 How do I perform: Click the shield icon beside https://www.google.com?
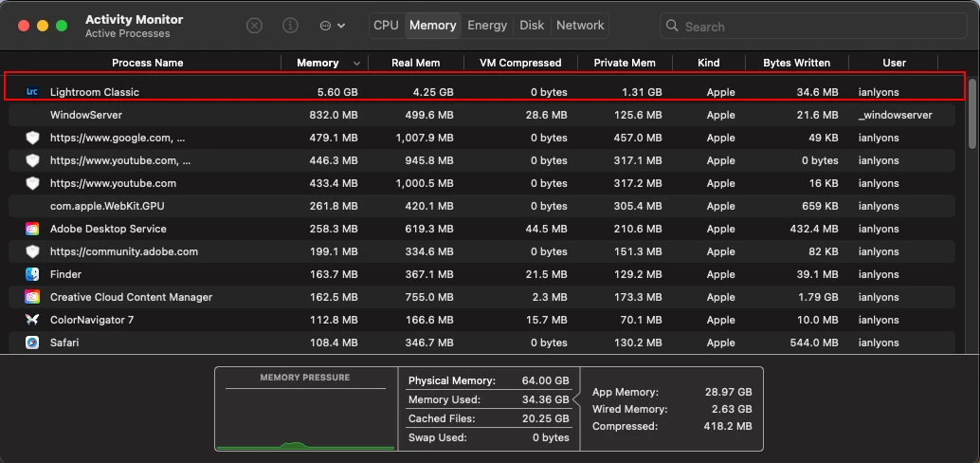point(32,138)
